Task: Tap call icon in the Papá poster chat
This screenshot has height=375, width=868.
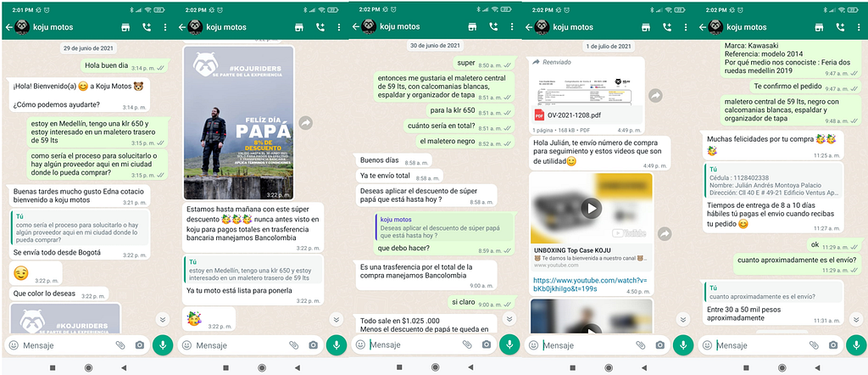Action: coord(320,27)
